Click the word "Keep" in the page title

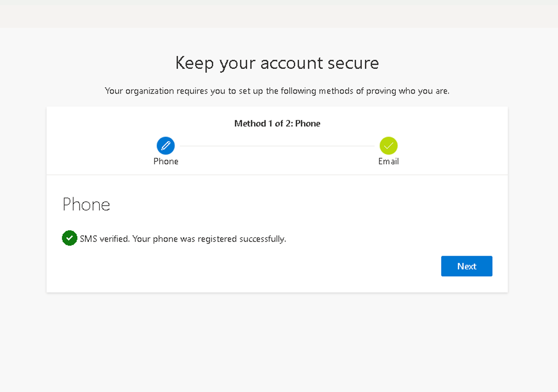(x=194, y=63)
